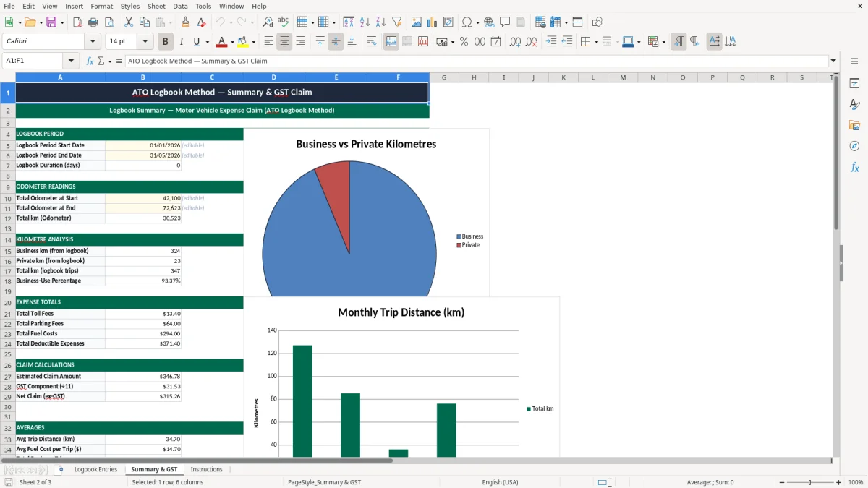The height and width of the screenshot is (488, 868).
Task: Click Sort Ascending icon
Action: click(x=365, y=22)
